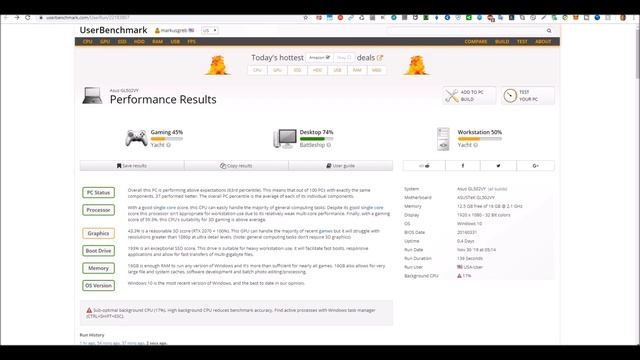Screen dimensions: 640x360
Task: Click the Gaming 45% score bar
Action: pyautogui.click(x=167, y=139)
